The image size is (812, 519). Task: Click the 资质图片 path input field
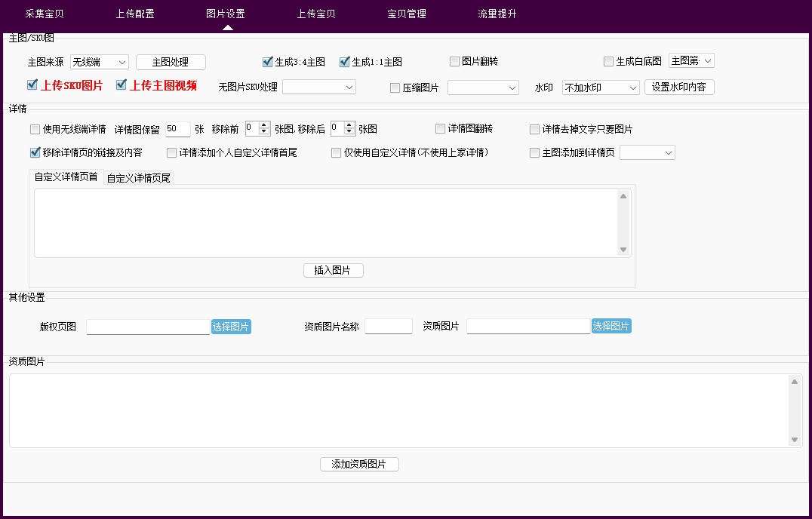pos(529,327)
